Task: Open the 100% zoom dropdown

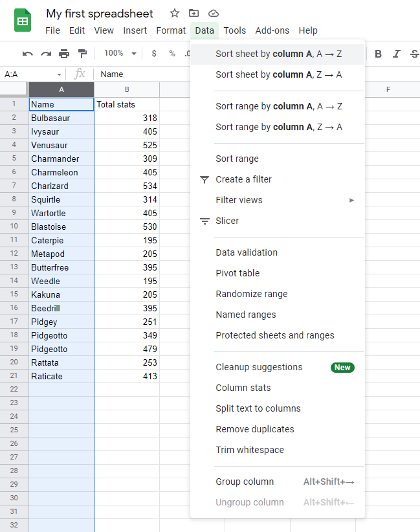Action: [120, 54]
